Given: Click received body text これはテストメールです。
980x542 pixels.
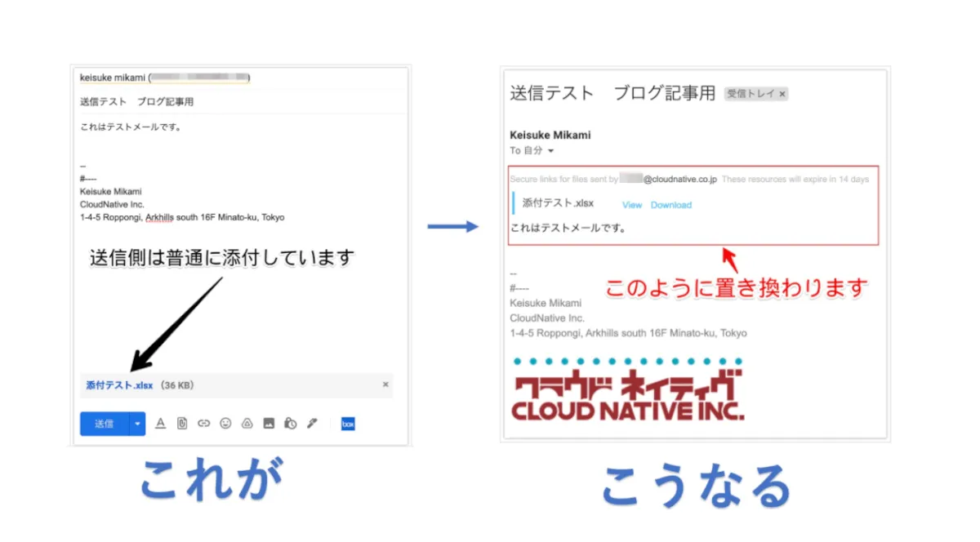Looking at the screenshot, I should click(x=568, y=228).
